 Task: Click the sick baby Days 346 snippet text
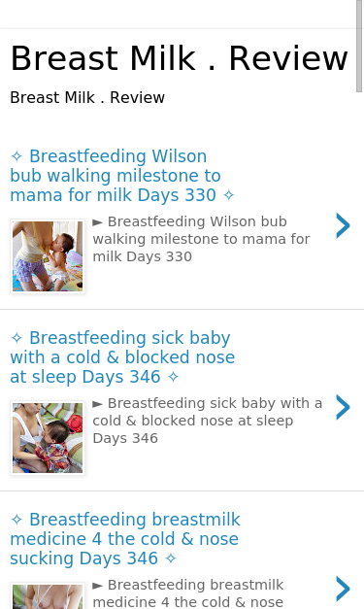point(207,421)
